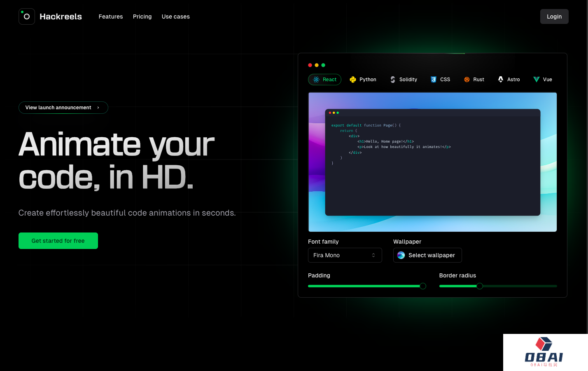
Task: Click the 'Look at how beautifully it animates!' line
Action: click(404, 147)
